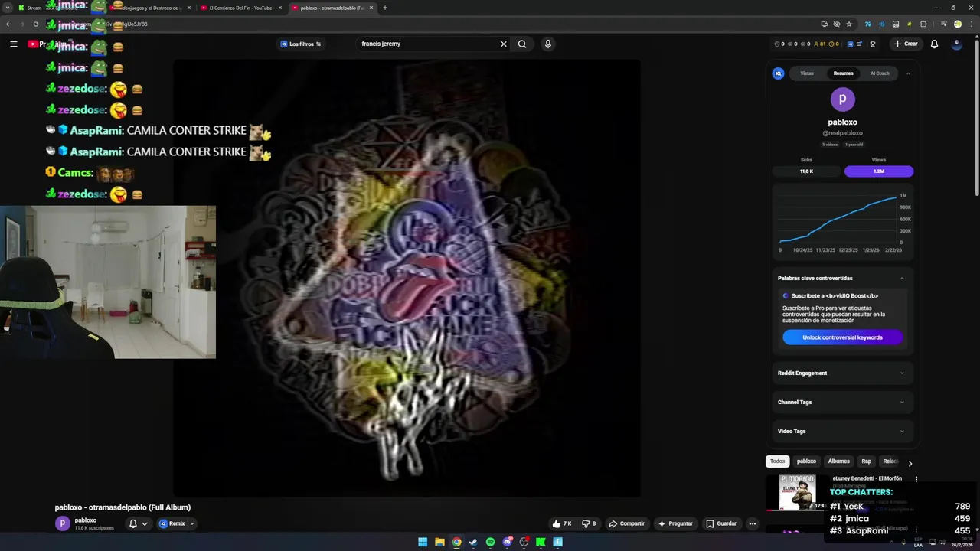Select the Rap chip
This screenshot has width=980, height=551.
(x=866, y=461)
